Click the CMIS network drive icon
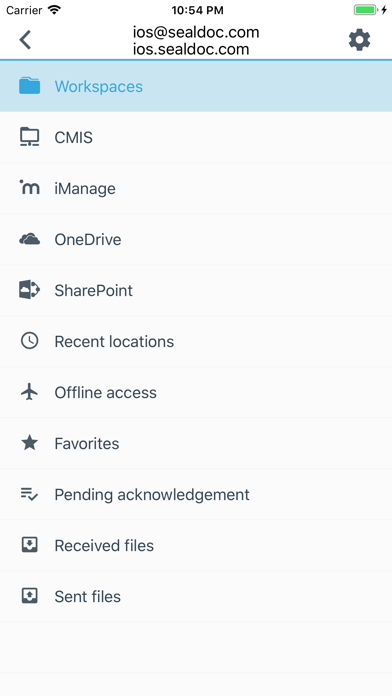This screenshot has width=392, height=696. coord(29,137)
